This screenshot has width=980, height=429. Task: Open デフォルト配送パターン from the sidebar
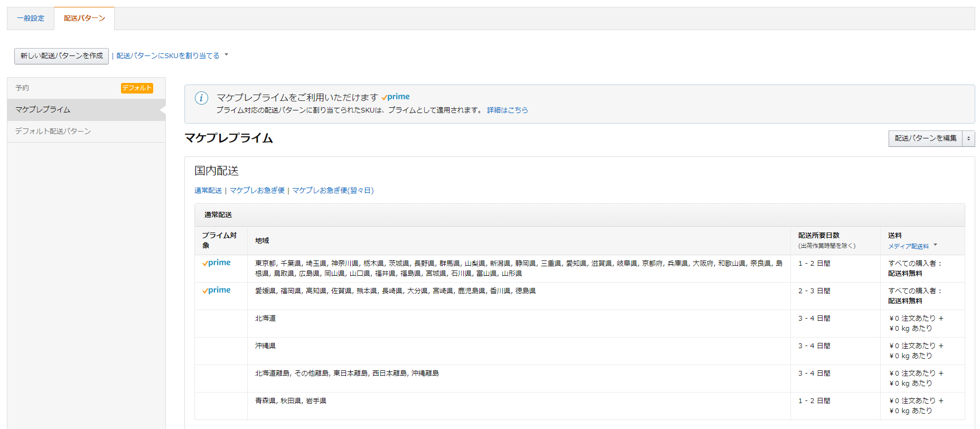coord(53,132)
